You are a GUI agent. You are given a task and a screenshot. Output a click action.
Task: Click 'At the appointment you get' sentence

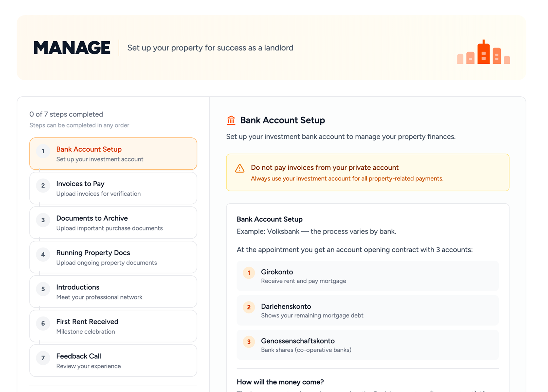point(355,250)
